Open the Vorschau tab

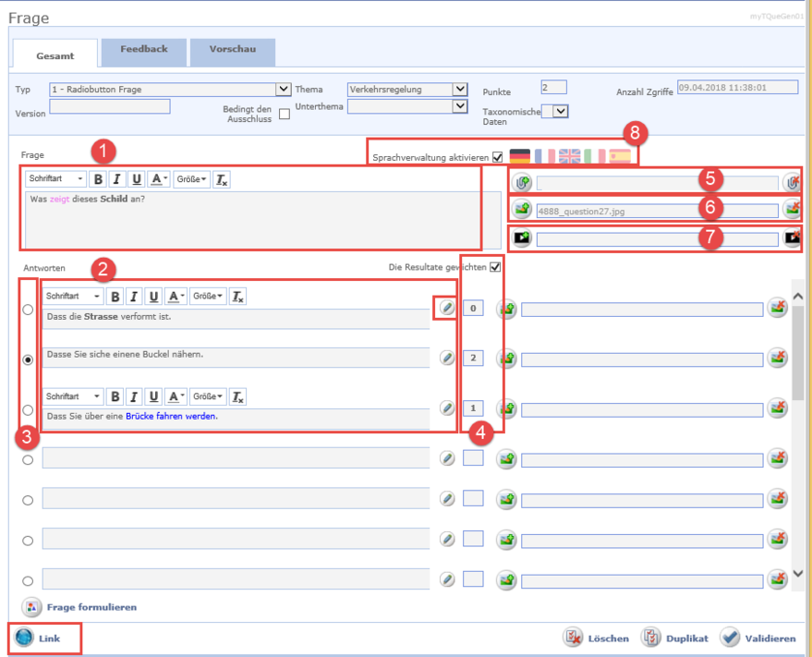pos(233,50)
